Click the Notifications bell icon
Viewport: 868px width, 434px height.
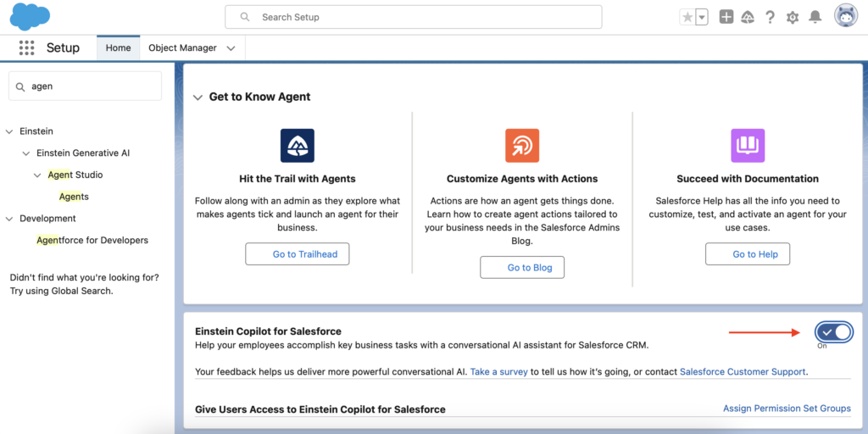click(815, 17)
